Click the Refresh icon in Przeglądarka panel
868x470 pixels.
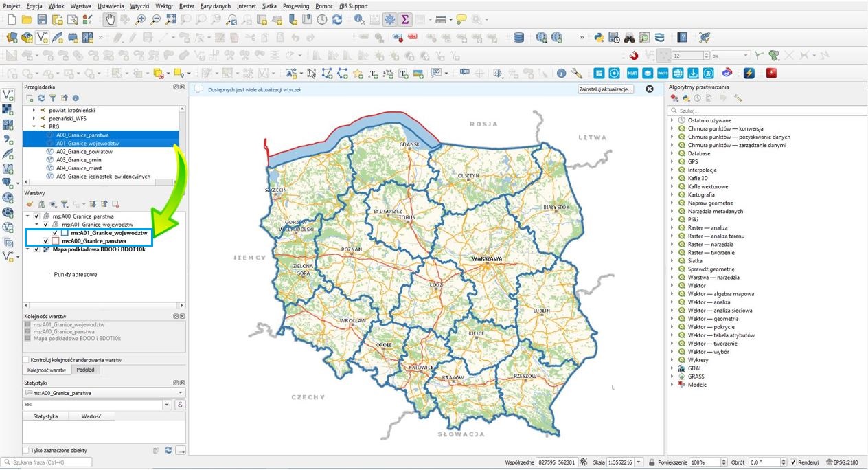pyautogui.click(x=41, y=98)
